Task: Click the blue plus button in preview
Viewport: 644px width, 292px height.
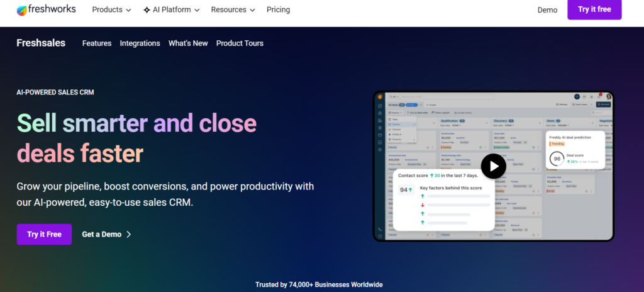Action: point(577,97)
